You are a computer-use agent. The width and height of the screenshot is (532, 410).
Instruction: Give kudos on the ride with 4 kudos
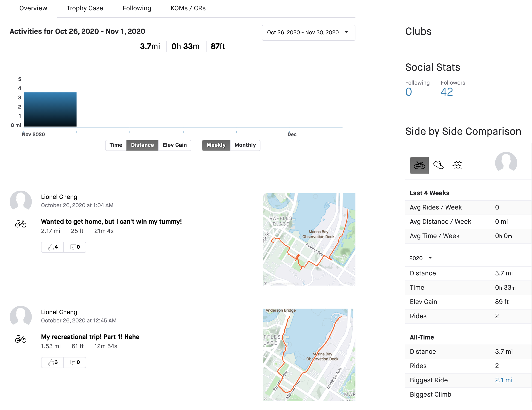(52, 247)
